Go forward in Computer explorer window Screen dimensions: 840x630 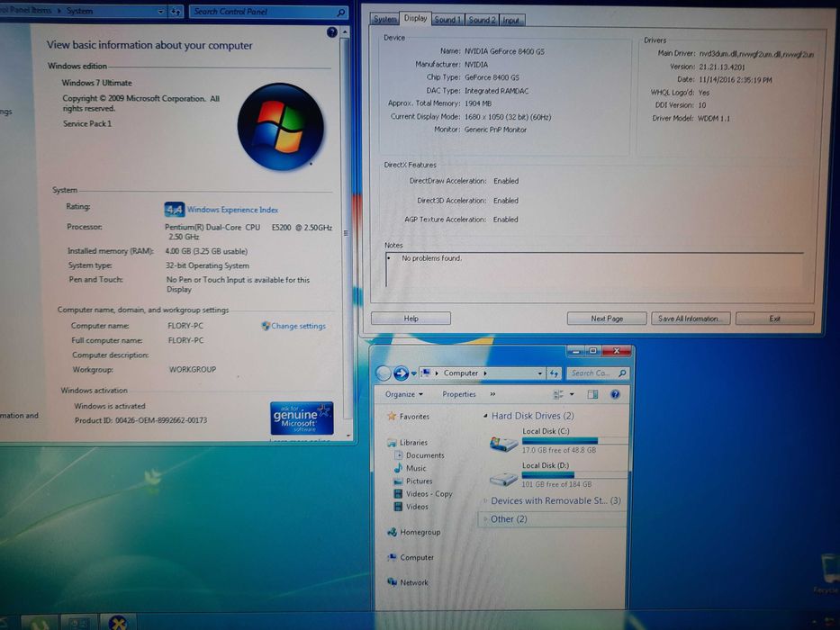401,373
